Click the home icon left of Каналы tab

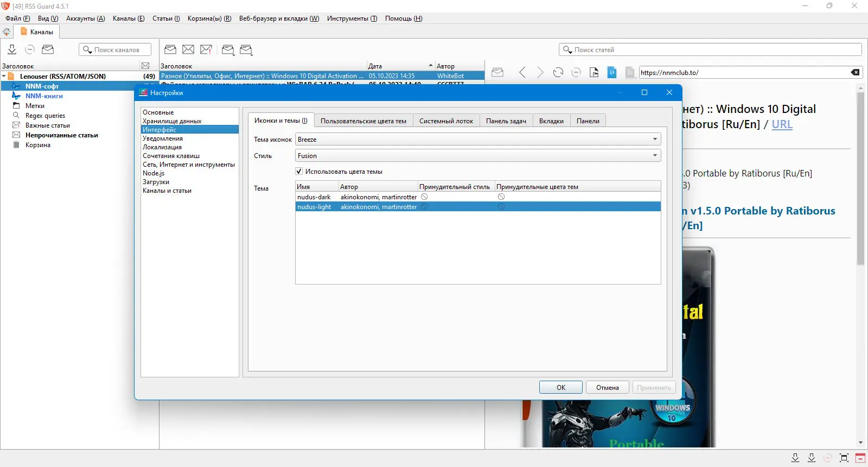(x=7, y=32)
